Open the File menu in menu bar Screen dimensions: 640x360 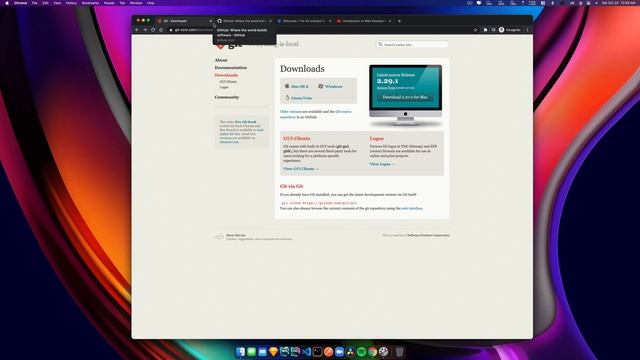pos(35,3)
